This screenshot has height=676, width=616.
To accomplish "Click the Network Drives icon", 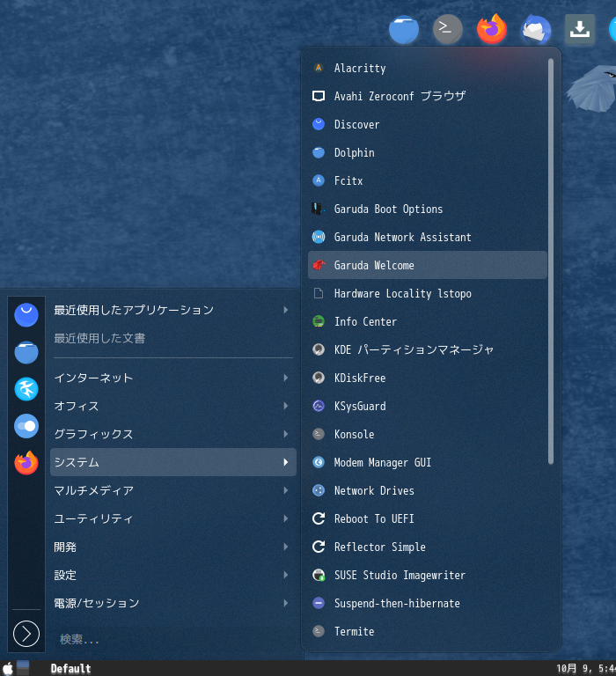I will [x=319, y=490].
